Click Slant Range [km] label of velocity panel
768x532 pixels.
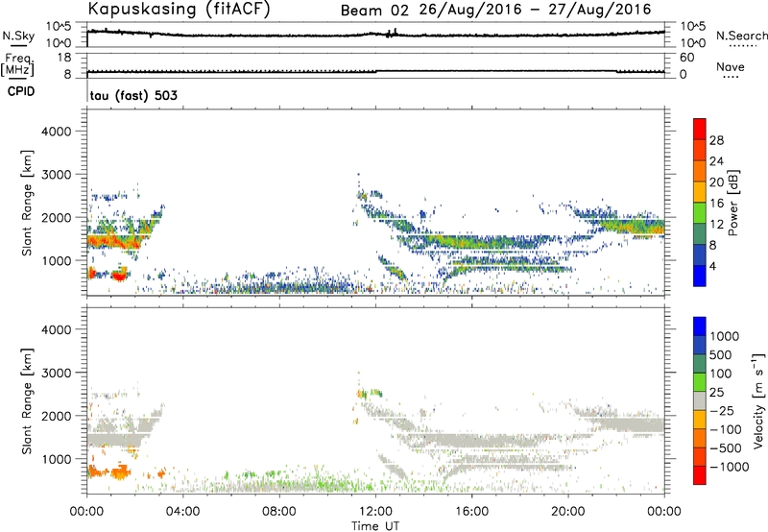[27, 400]
